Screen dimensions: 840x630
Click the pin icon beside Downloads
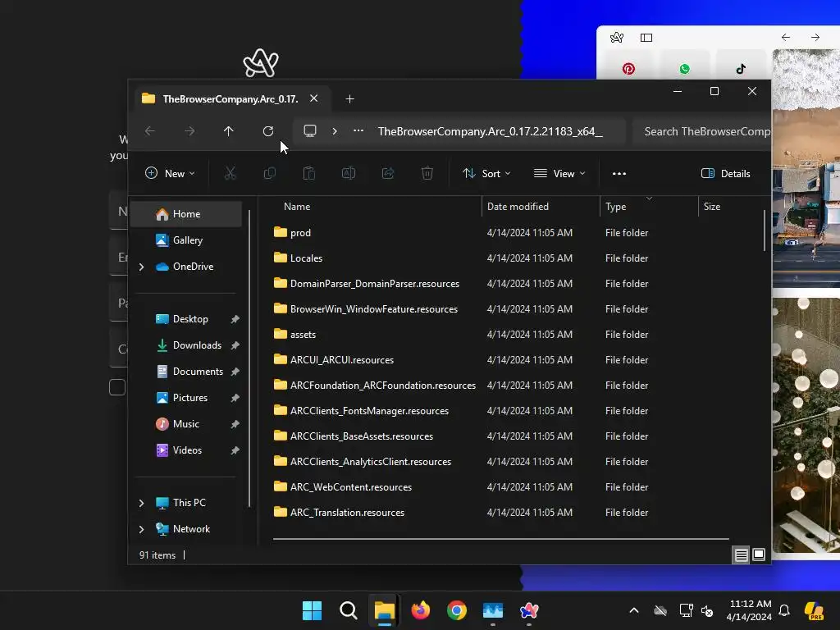235,345
